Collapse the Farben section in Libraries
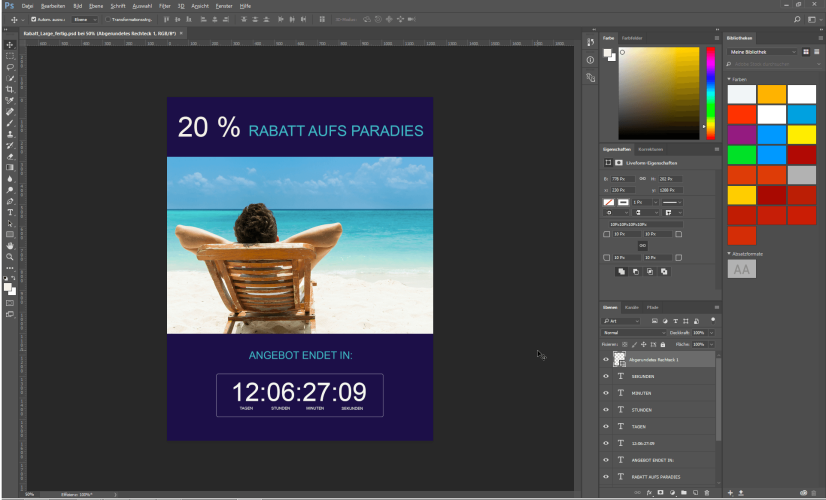This screenshot has width=826, height=500. click(729, 79)
